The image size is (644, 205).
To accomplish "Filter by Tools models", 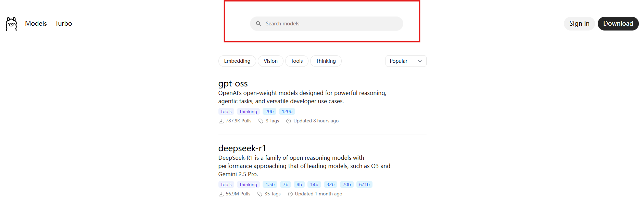I will click(x=297, y=61).
